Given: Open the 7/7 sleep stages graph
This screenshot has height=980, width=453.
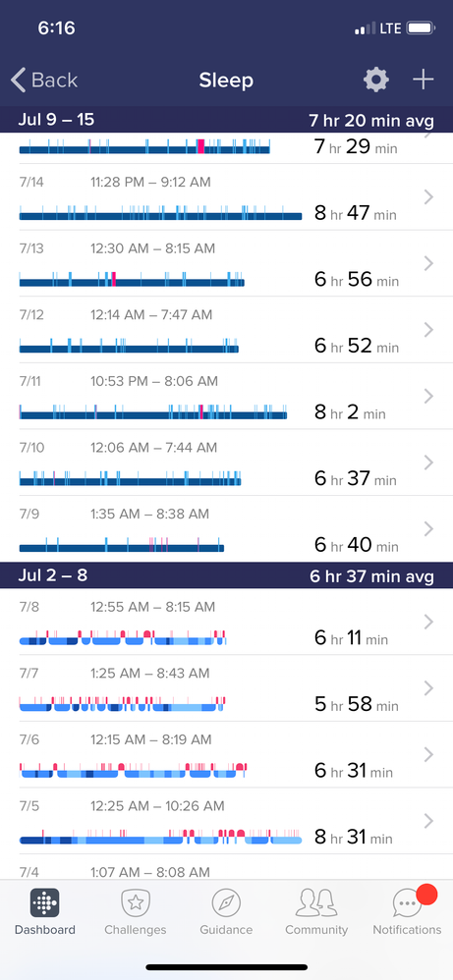Looking at the screenshot, I should (122, 704).
